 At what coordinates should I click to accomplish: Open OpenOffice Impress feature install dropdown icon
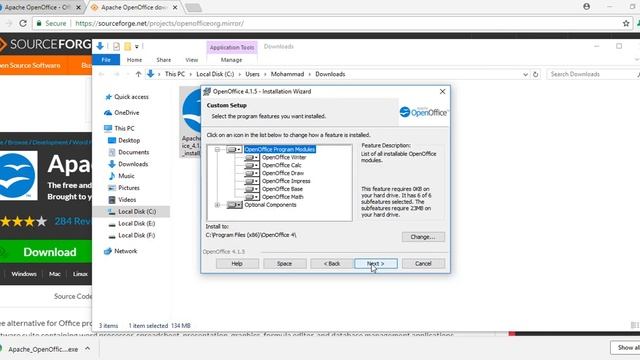(251, 181)
